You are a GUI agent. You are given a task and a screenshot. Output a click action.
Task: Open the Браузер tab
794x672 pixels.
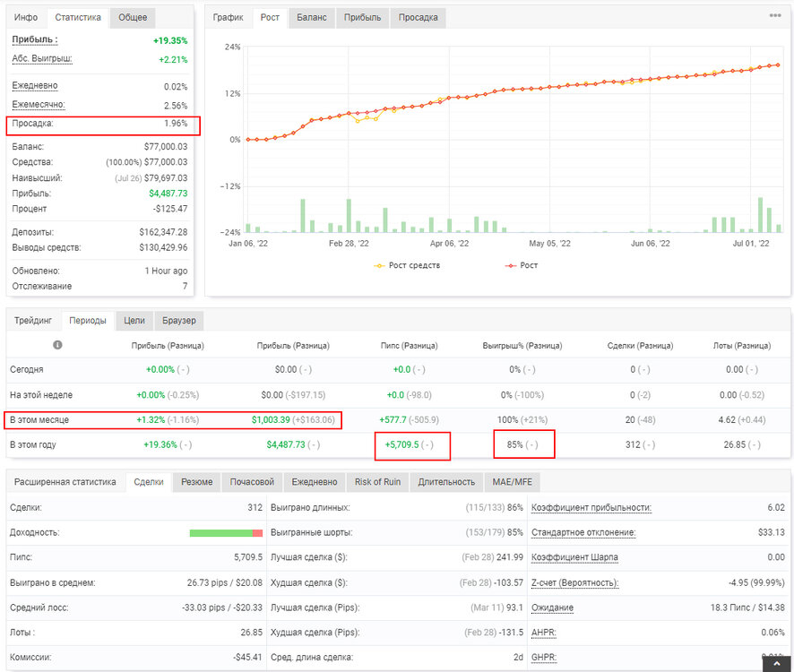178,321
